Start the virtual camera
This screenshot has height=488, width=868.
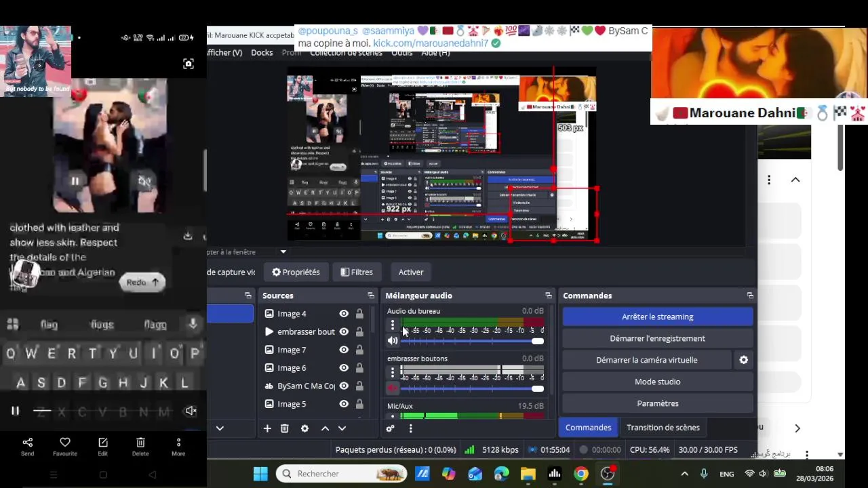click(647, 360)
